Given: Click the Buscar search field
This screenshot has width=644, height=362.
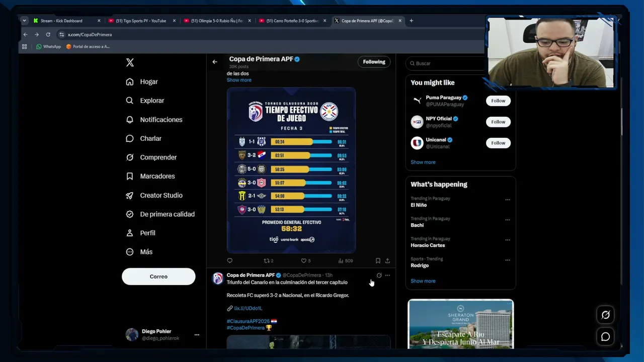Looking at the screenshot, I should tap(448, 63).
